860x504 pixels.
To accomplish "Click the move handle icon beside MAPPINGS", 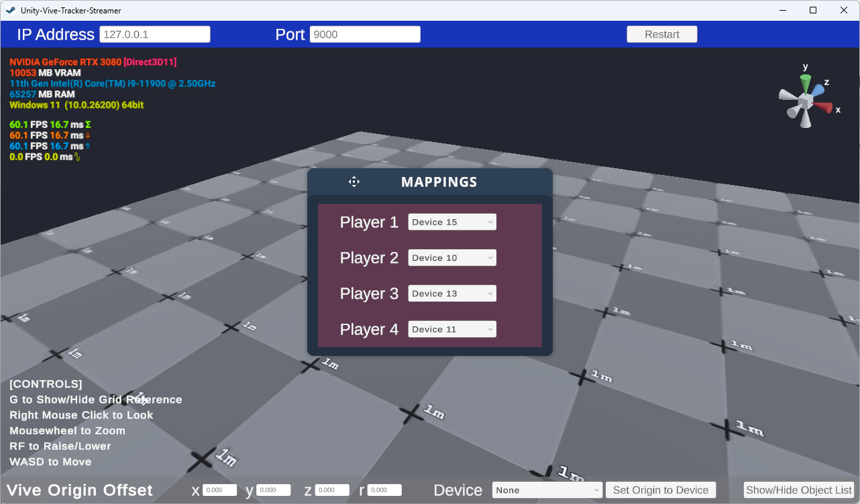I will [354, 182].
